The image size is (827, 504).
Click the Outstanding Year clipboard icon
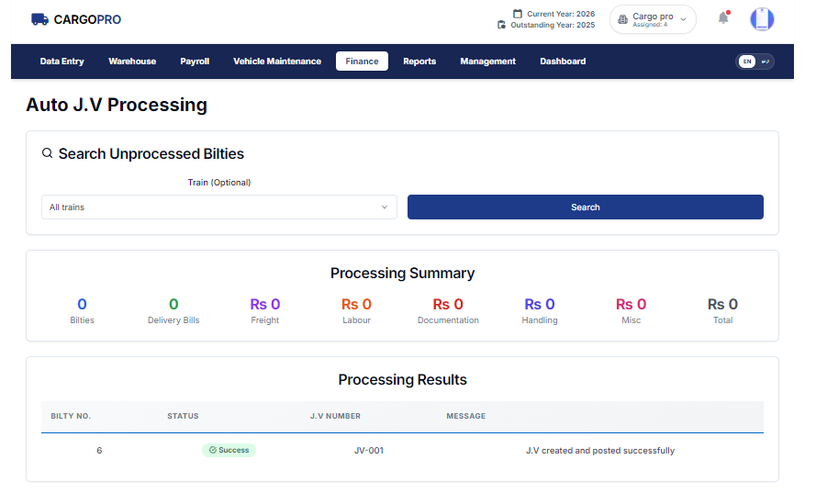click(x=501, y=25)
